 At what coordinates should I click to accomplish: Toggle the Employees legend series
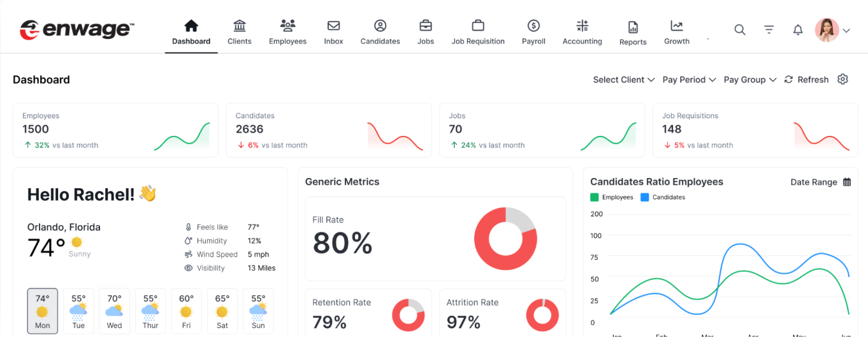tap(611, 197)
